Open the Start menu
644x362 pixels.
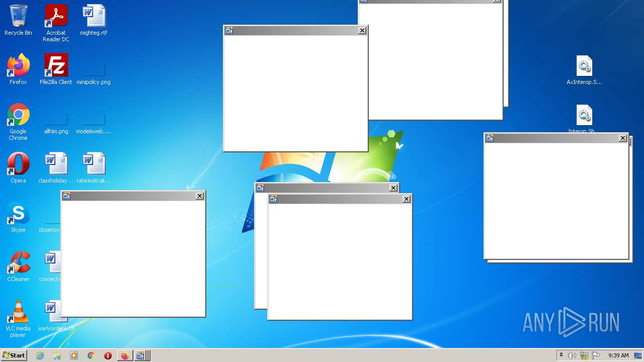(14, 355)
